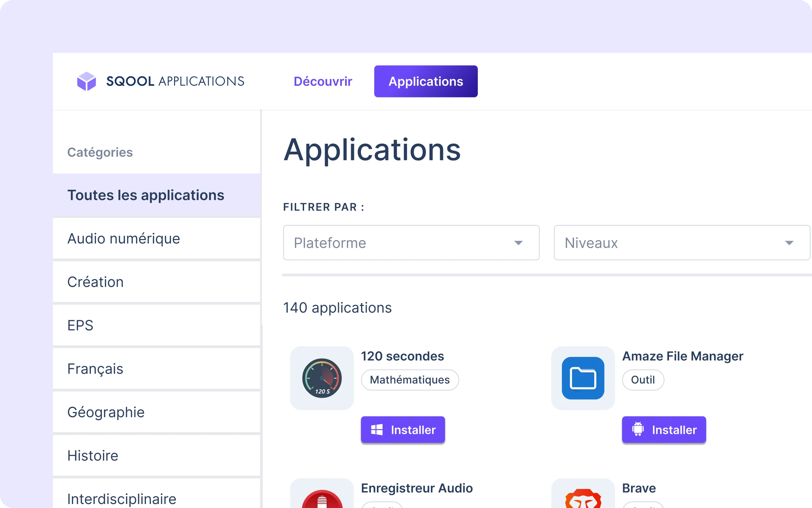Choose the Géographie category
Viewport: 812px width, 508px height.
[x=107, y=412]
